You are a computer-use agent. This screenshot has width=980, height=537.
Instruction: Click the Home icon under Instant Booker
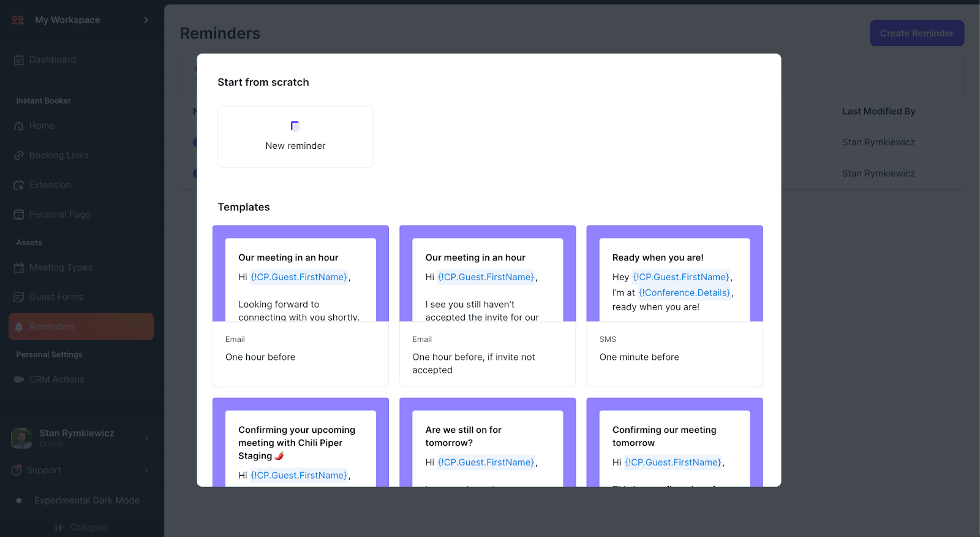click(19, 126)
